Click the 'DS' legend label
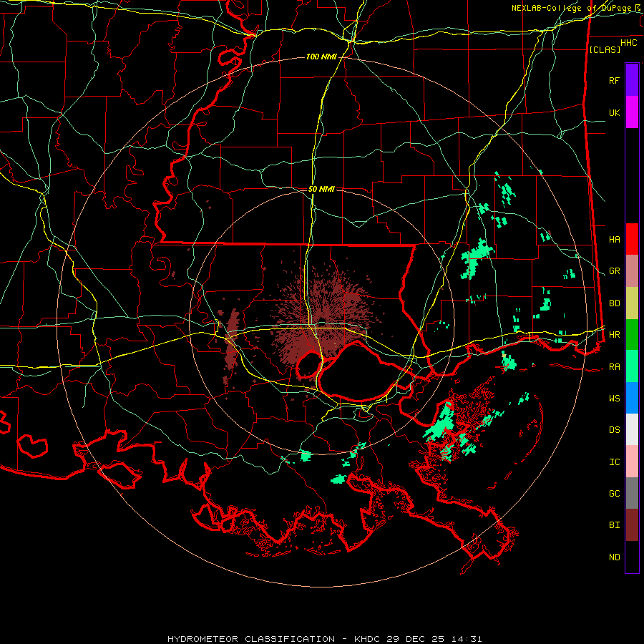644x644 pixels. pos(615,430)
